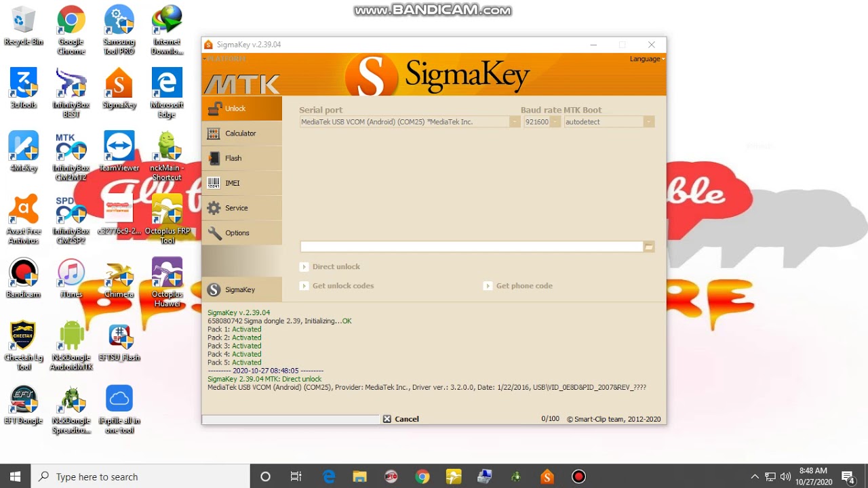Open NckDongle Spreadtrum desktop icon
This screenshot has height=488, width=868.
[71, 409]
